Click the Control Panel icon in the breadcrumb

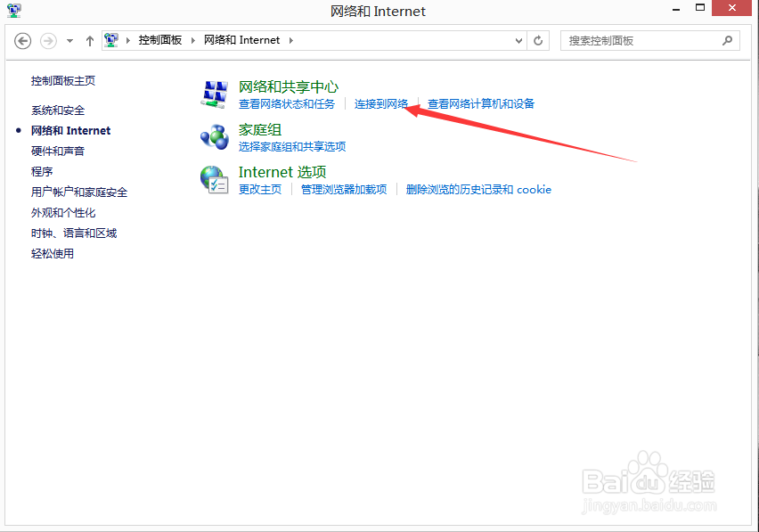coord(111,40)
